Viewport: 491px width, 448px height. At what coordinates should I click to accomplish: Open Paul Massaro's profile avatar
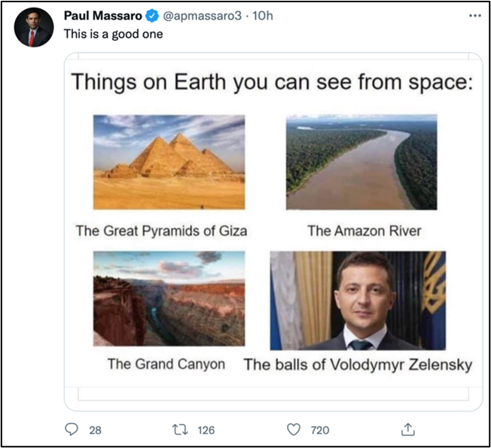point(34,27)
